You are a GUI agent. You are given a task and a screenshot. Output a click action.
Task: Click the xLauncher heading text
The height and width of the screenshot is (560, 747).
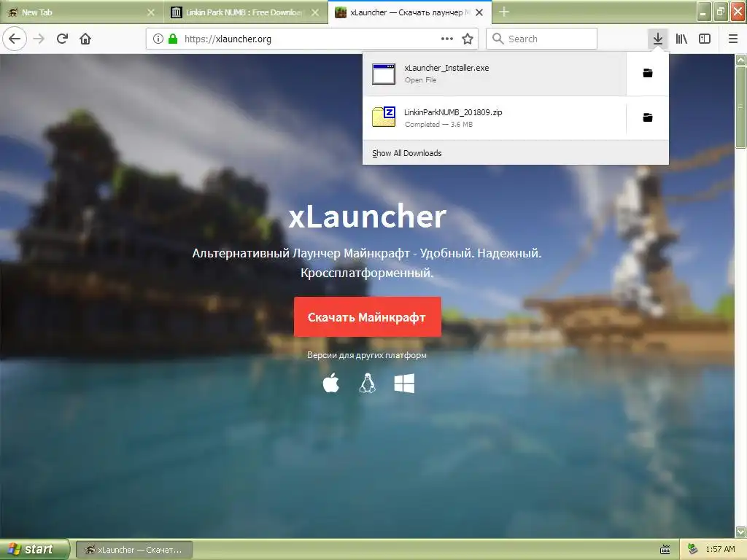point(368,216)
